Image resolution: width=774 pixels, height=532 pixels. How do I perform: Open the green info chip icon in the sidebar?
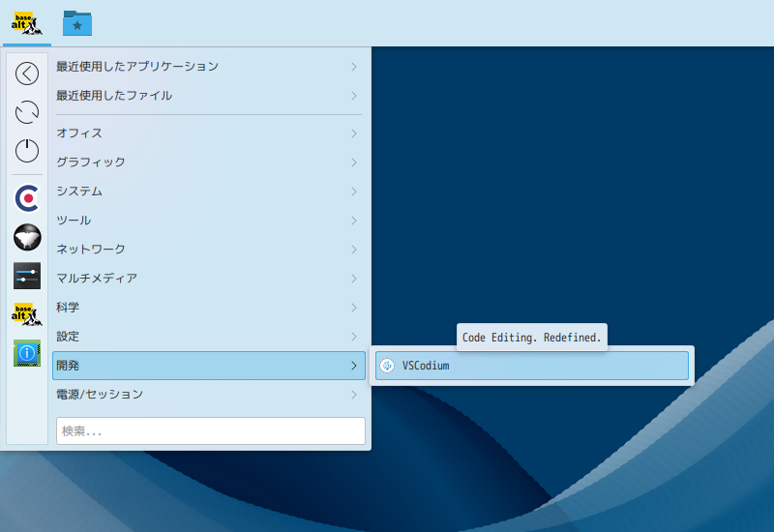[27, 353]
